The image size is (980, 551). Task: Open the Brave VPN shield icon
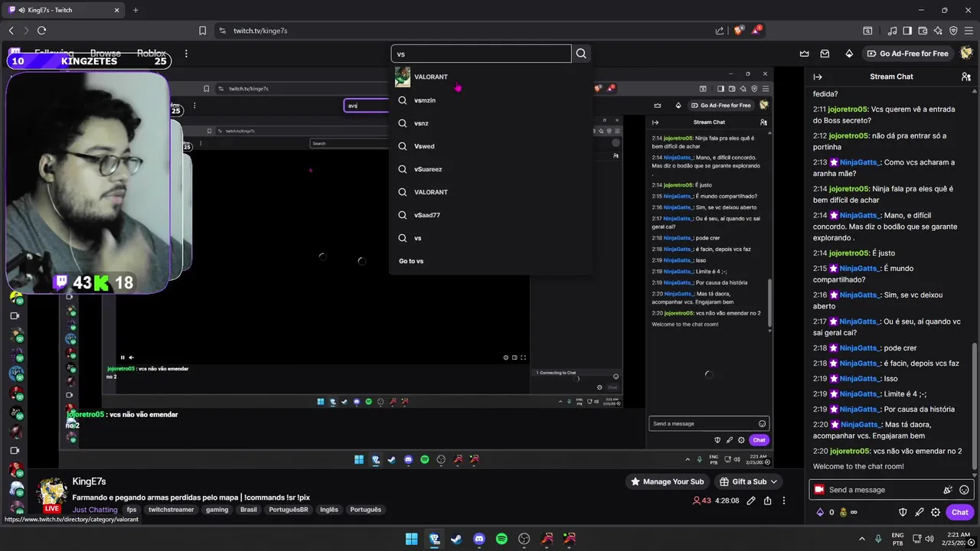point(953,31)
